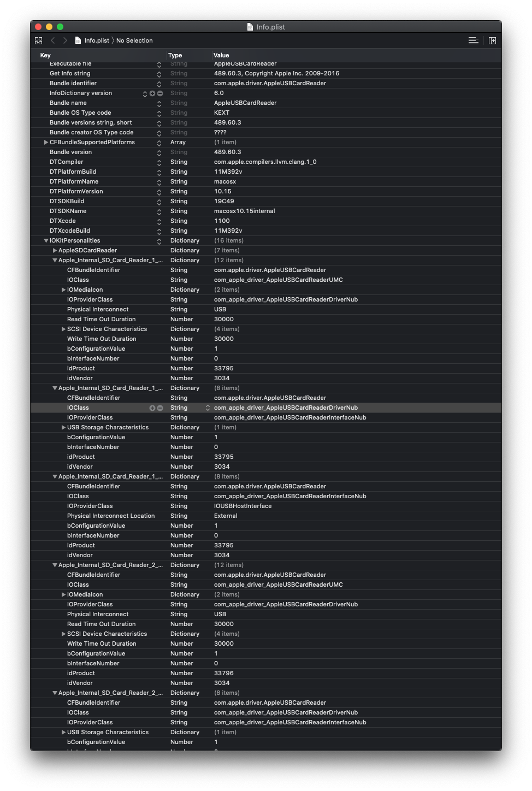The width and height of the screenshot is (532, 791).
Task: Select the IOKitPersonalities (16 items) value
Action: 229,240
